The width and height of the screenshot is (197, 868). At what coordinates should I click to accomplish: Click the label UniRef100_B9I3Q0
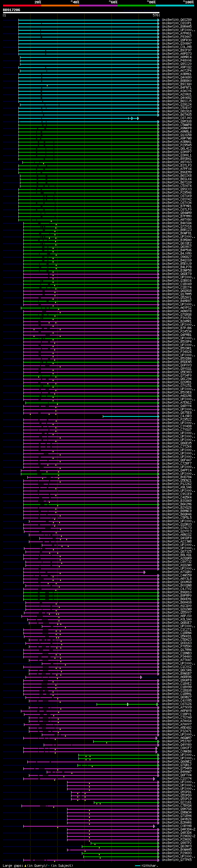pos(177,84)
